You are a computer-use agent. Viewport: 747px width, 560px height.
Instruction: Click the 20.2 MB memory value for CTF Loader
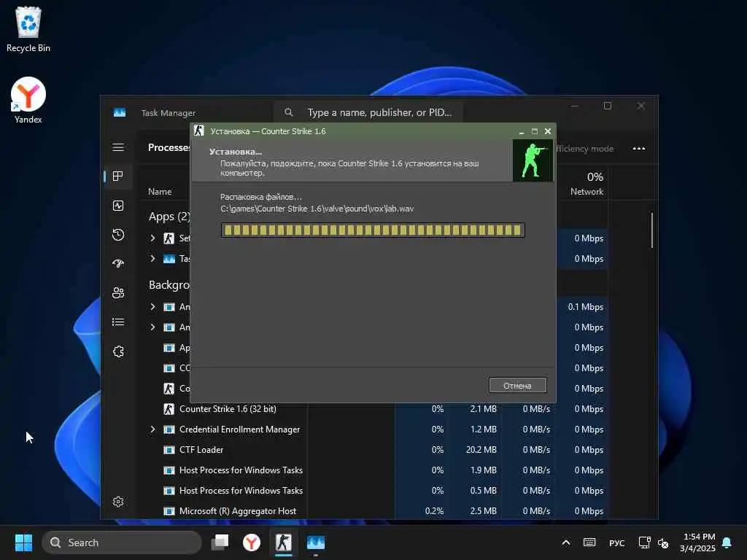[481, 450]
